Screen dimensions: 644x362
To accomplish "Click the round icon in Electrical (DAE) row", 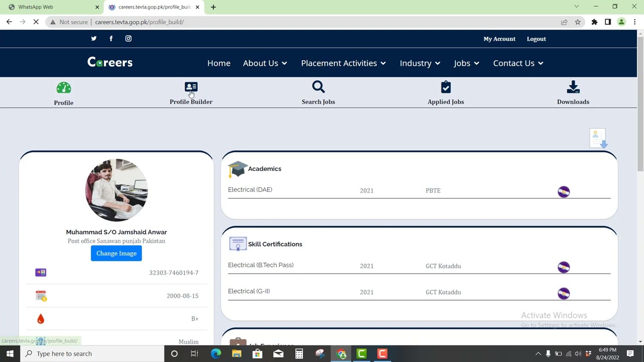I will (563, 192).
